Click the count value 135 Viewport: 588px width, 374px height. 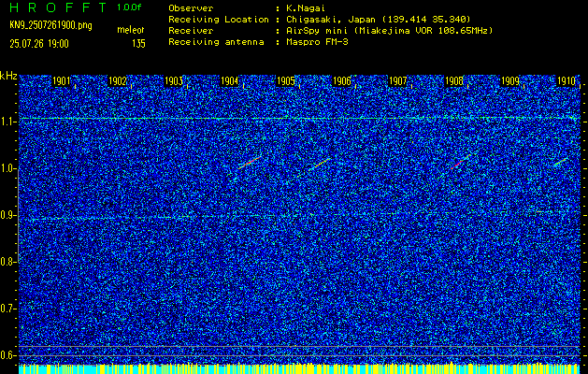(x=138, y=44)
